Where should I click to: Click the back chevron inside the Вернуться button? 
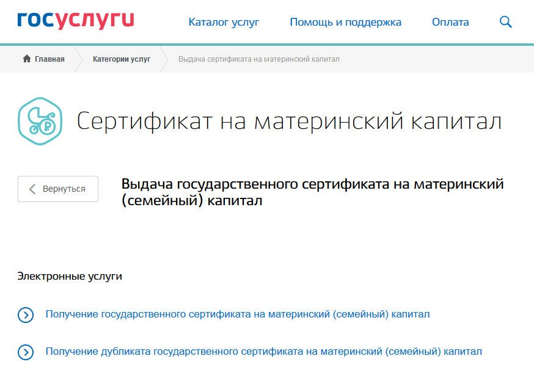point(34,189)
